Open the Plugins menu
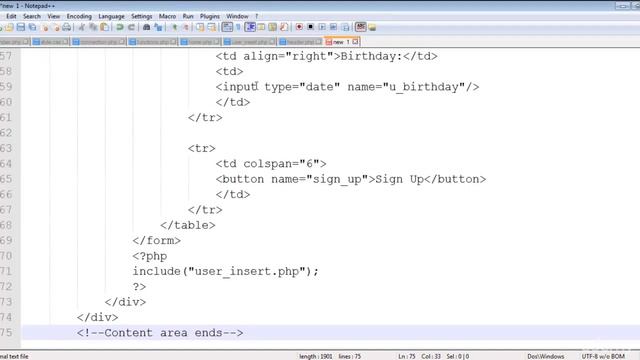The width and height of the screenshot is (640, 360). point(210,16)
